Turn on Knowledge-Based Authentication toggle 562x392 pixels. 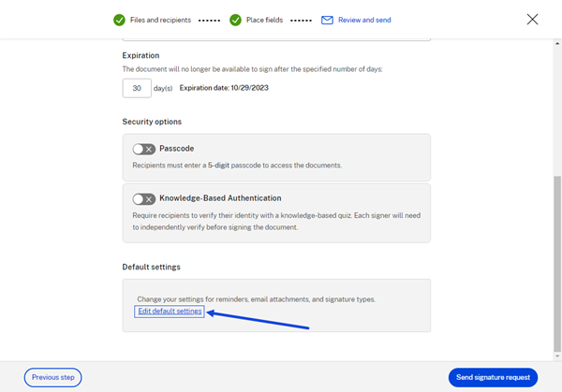[143, 199]
